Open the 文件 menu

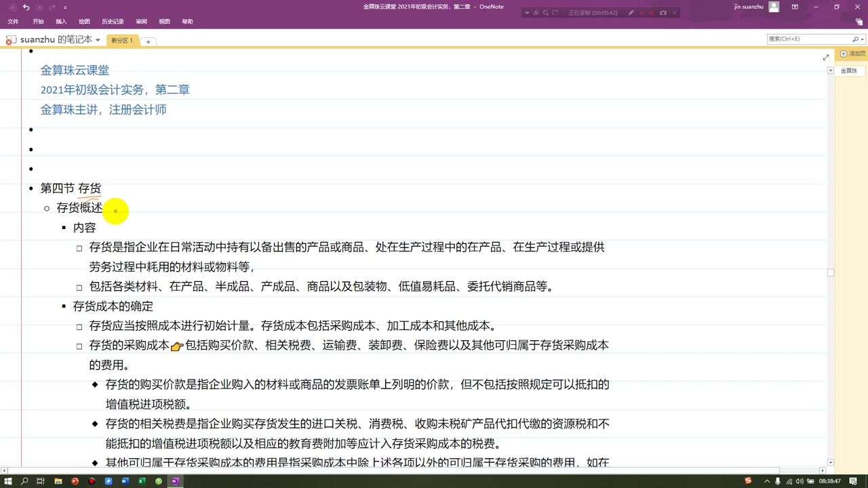pyautogui.click(x=13, y=22)
